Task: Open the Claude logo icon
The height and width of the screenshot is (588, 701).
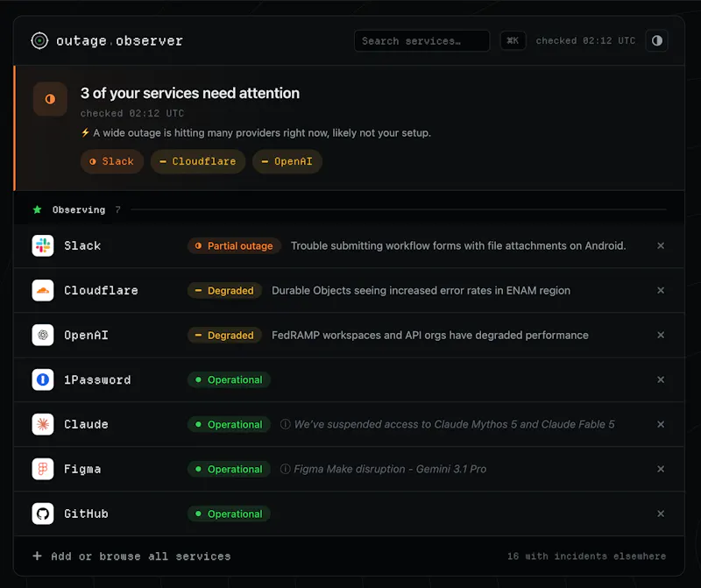Action: [43, 424]
